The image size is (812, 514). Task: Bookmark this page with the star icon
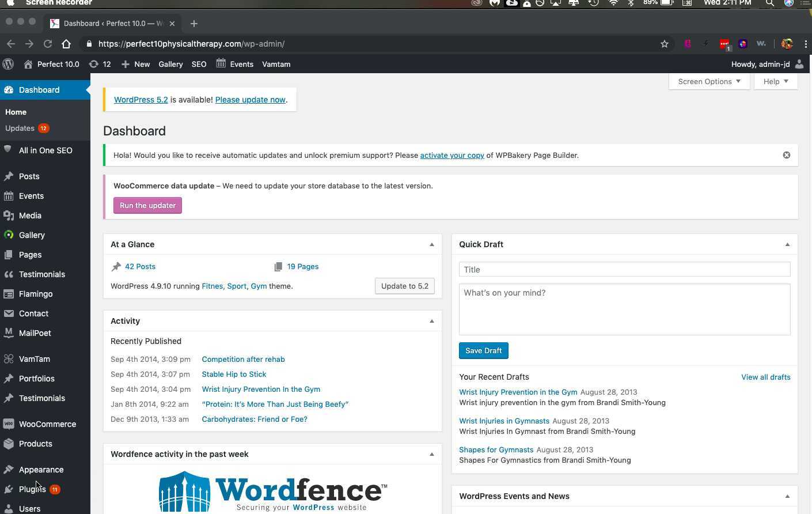pos(665,44)
